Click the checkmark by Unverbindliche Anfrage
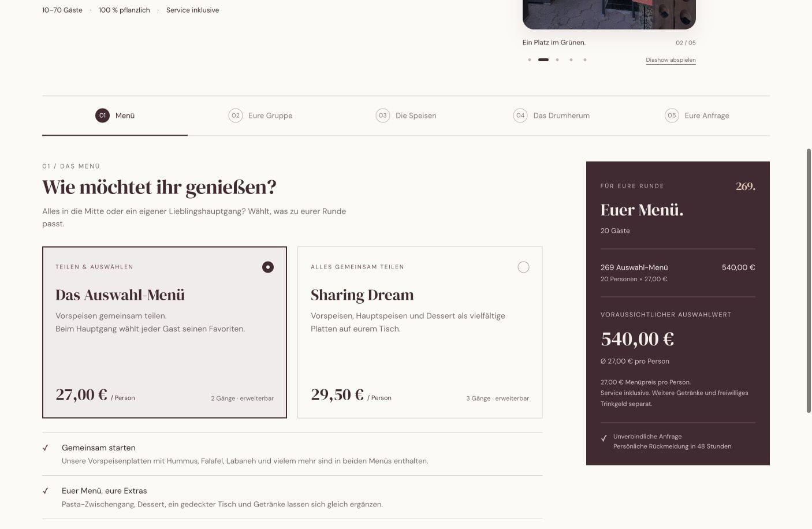 (x=604, y=438)
